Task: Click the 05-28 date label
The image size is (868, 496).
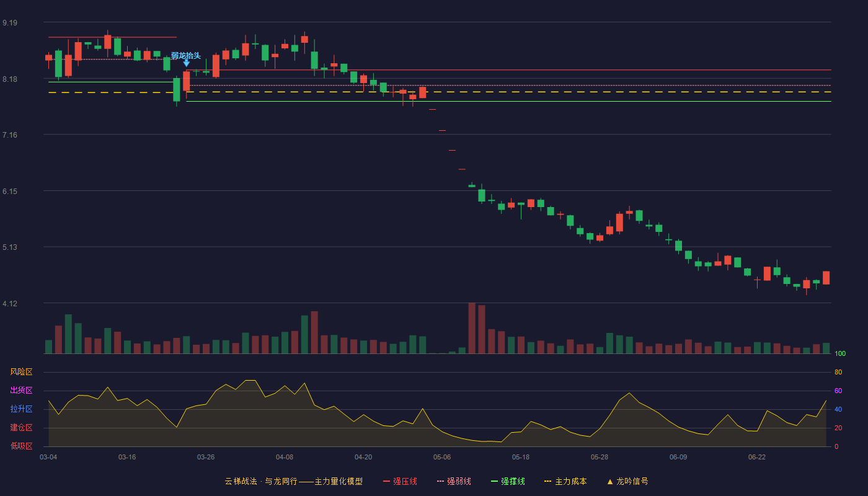Action: [600, 457]
